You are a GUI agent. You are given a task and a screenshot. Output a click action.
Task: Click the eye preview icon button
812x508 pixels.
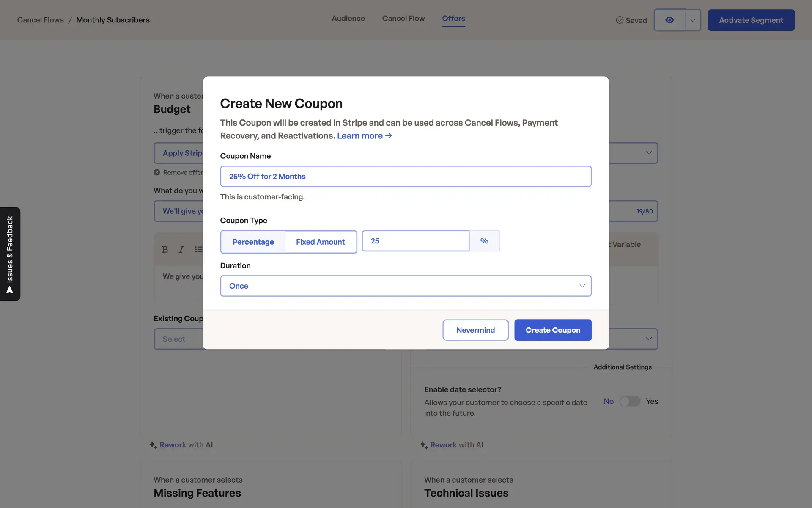click(669, 20)
